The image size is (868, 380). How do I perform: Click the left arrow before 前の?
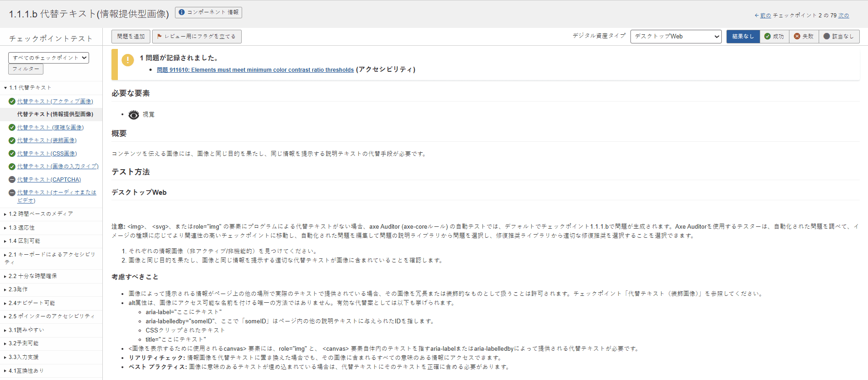tap(757, 16)
